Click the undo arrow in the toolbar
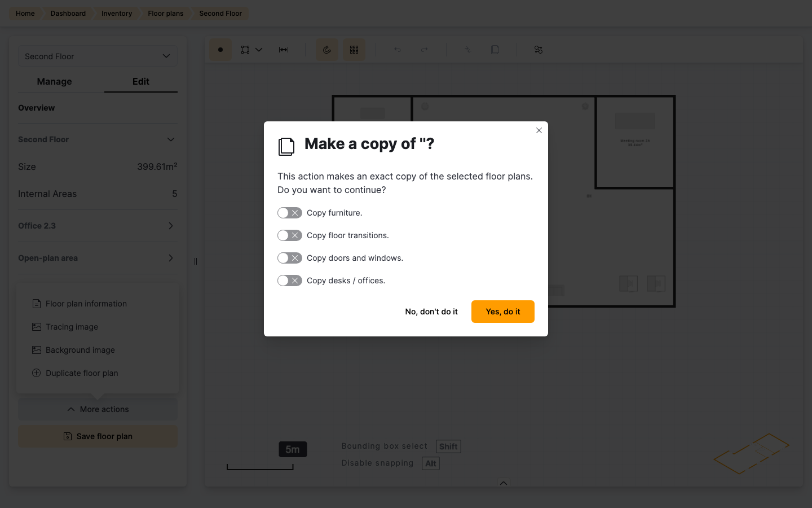This screenshot has height=508, width=812. point(398,50)
